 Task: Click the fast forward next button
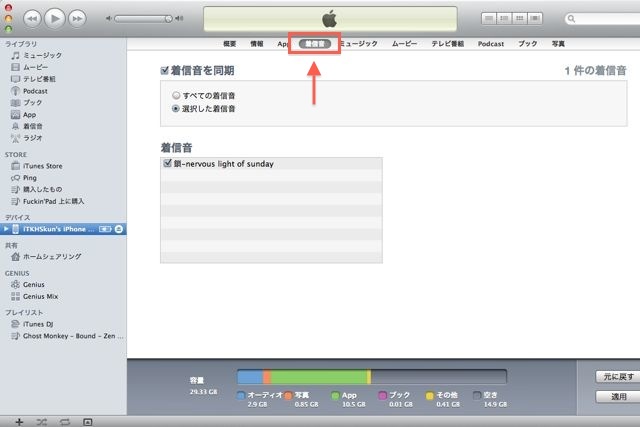coord(77,18)
